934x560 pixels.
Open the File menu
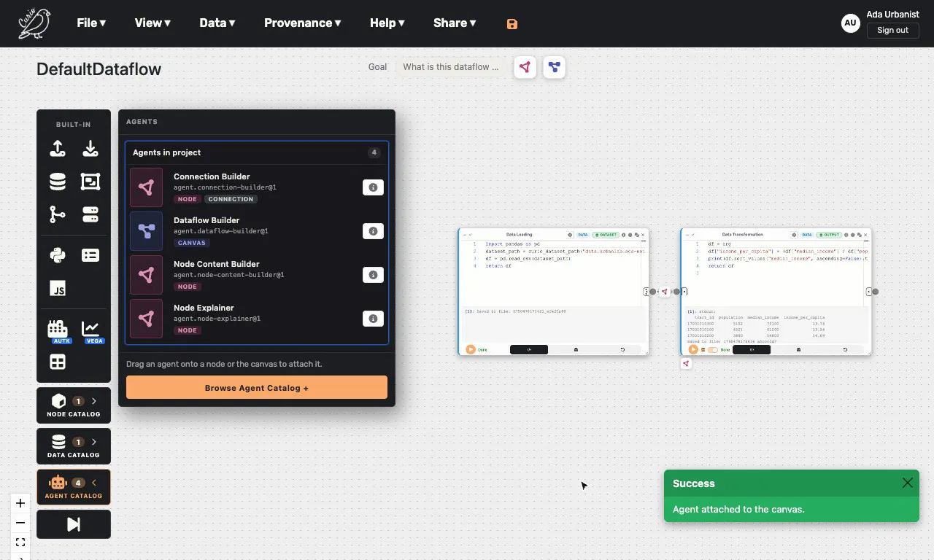coord(91,23)
